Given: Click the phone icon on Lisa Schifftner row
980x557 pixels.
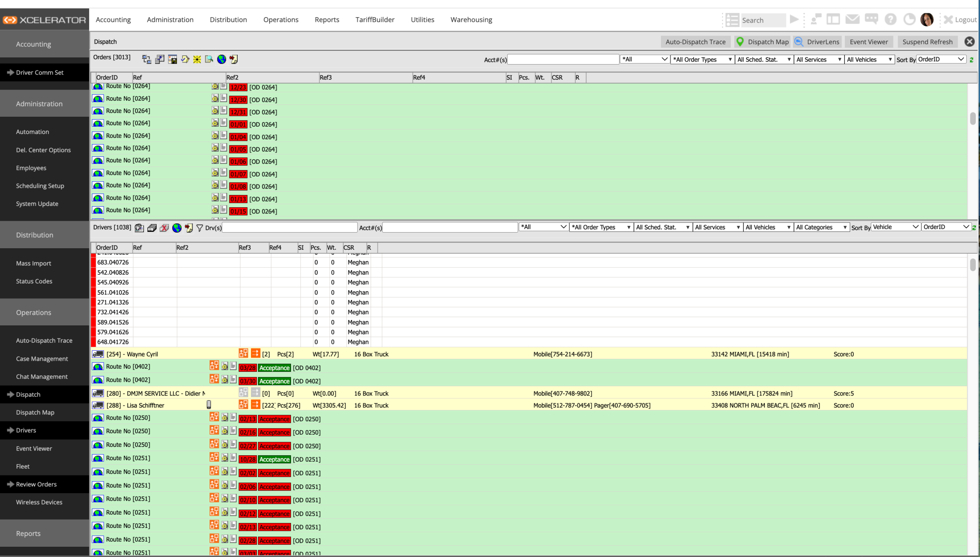Looking at the screenshot, I should pos(209,405).
